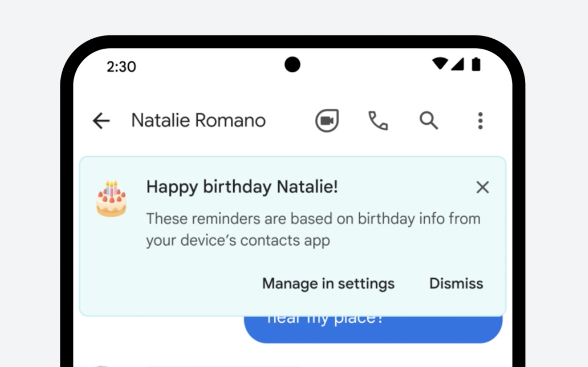Tap the incoming message avatar at bottom
Viewport: 588px width, 367px height.
click(102, 365)
